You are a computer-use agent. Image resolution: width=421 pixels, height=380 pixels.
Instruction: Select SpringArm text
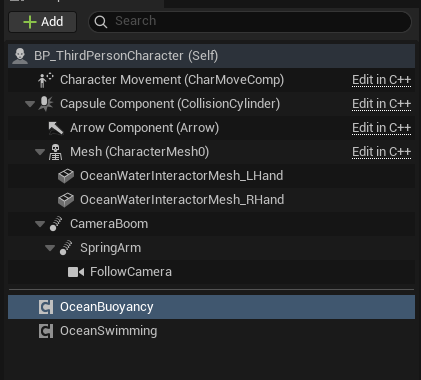(x=110, y=248)
